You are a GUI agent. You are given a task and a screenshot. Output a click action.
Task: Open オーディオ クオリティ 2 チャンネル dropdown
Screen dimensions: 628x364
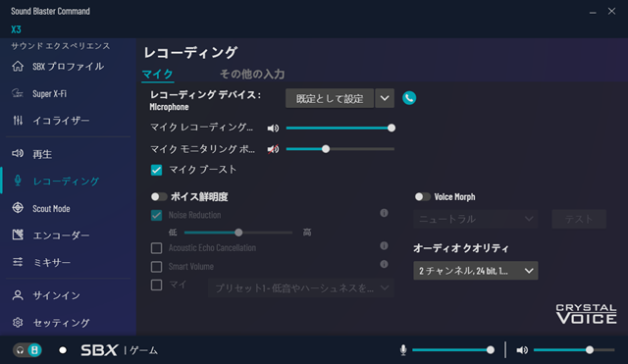click(x=475, y=271)
